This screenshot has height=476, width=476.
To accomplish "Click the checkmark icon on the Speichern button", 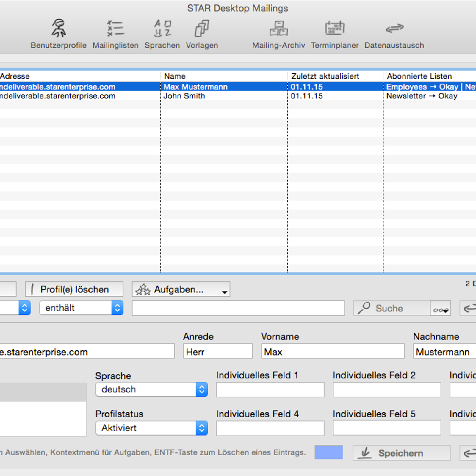I will 364,453.
